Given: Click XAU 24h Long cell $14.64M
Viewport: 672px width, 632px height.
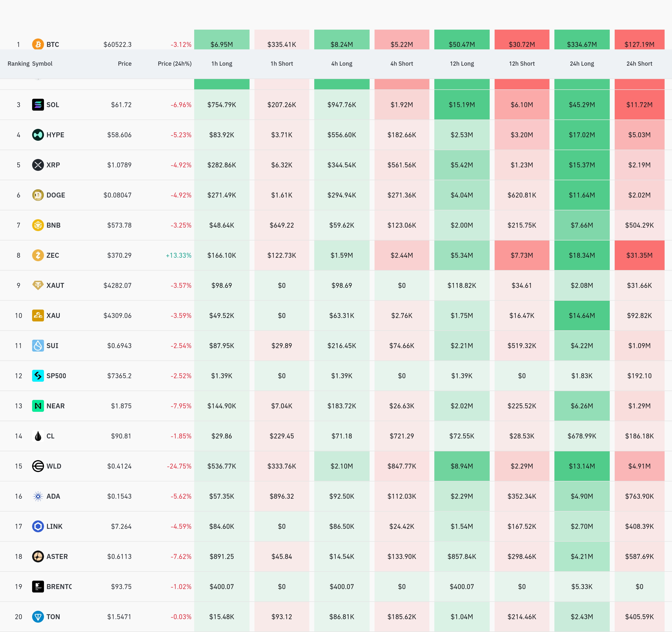Looking at the screenshot, I should click(582, 316).
